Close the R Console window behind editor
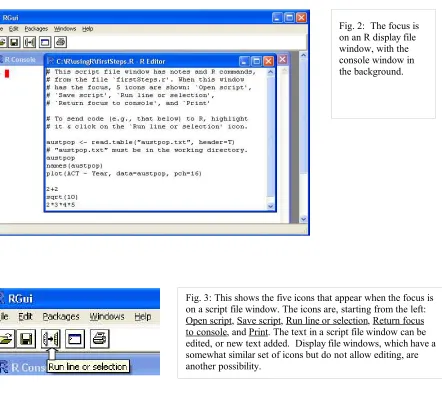This screenshot has width=442, height=395. click(283, 60)
